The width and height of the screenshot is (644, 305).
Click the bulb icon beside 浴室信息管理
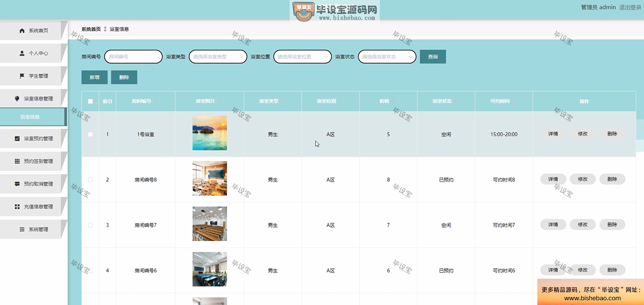(17, 98)
